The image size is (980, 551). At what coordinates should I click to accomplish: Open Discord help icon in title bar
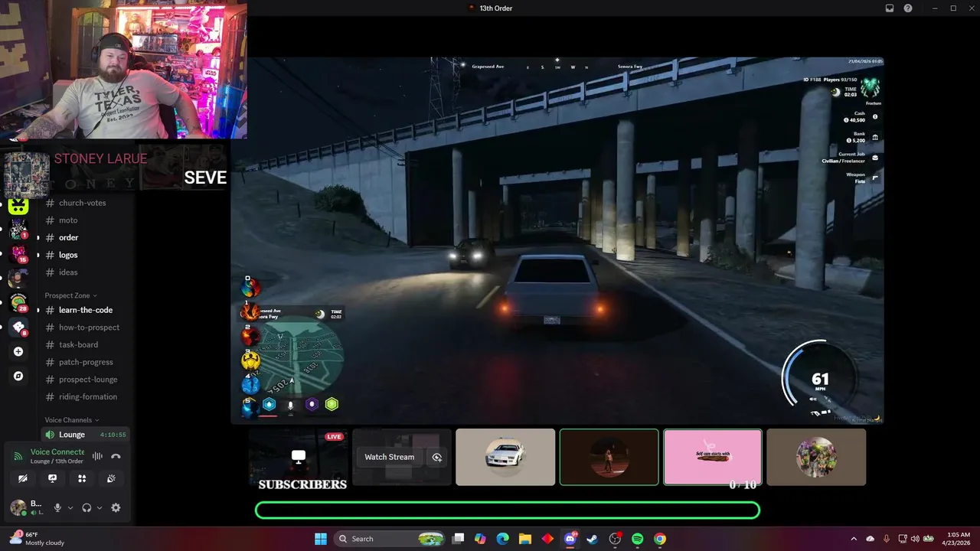908,8
